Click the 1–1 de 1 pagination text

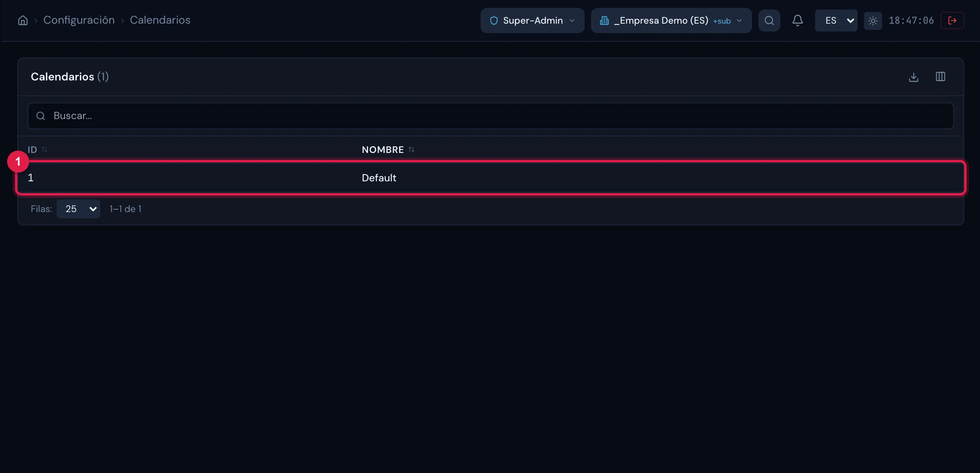[x=125, y=209]
